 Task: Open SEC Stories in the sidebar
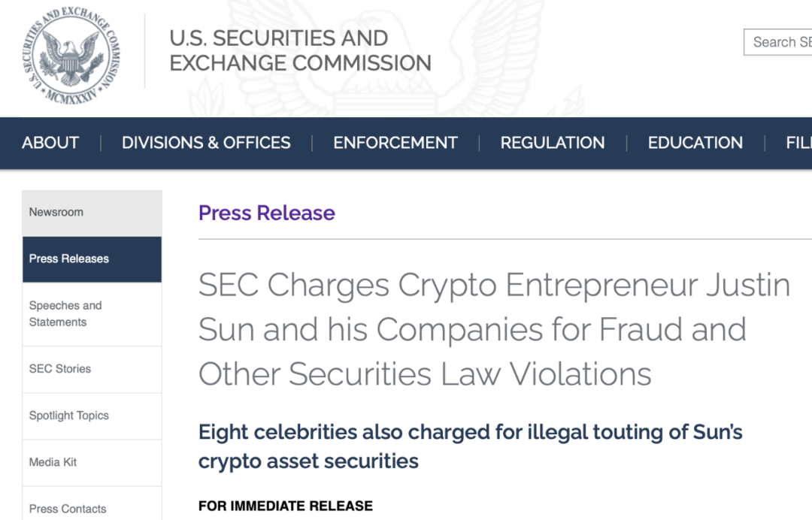click(x=92, y=370)
